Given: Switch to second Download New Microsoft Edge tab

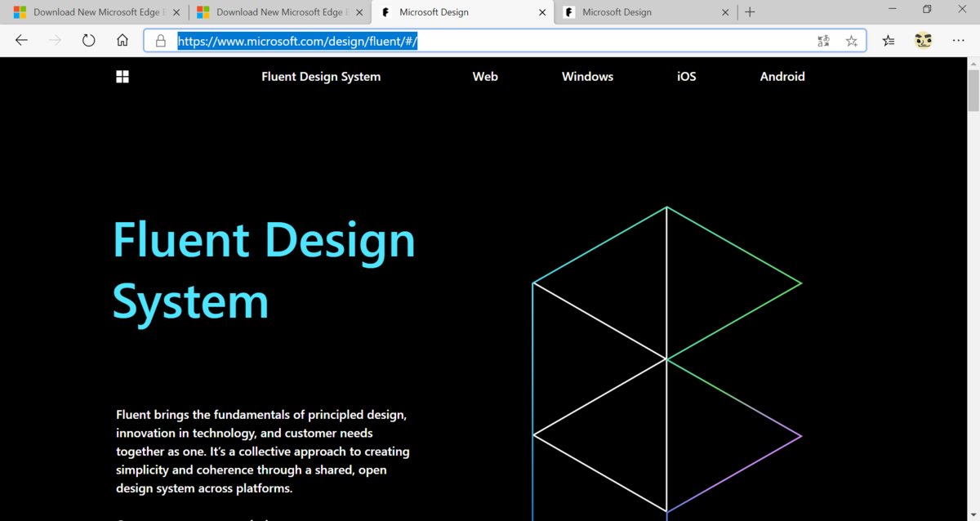Looking at the screenshot, I should tap(278, 12).
